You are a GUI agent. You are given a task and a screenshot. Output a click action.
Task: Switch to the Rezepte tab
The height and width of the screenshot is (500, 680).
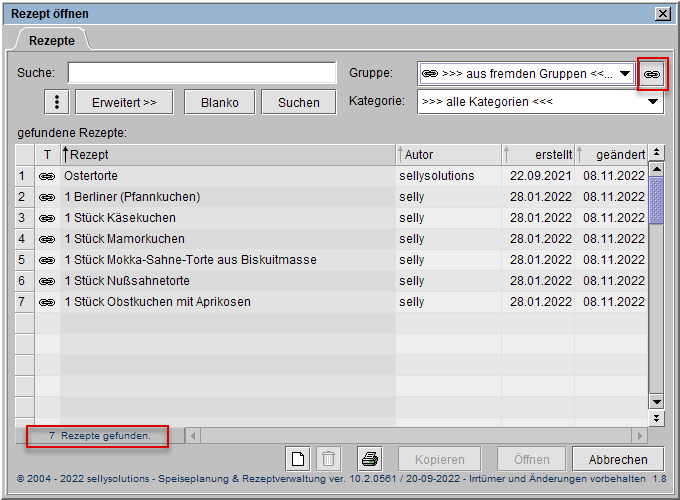point(51,40)
